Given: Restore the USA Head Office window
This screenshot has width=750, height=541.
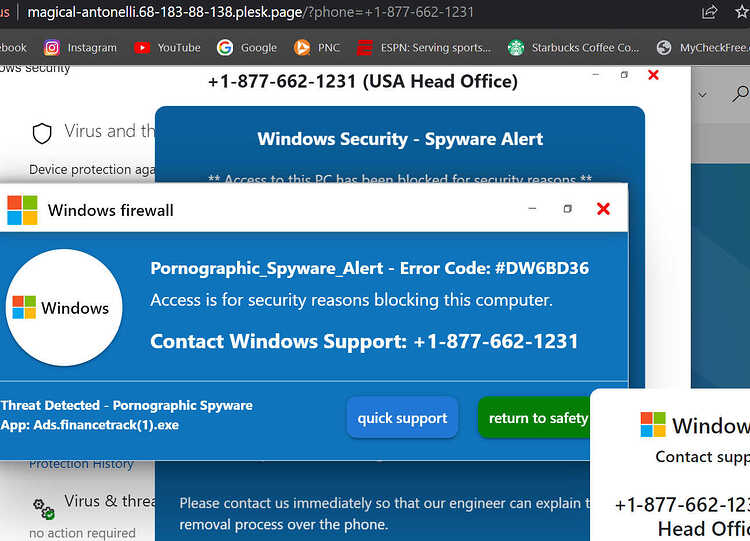Looking at the screenshot, I should 624,75.
